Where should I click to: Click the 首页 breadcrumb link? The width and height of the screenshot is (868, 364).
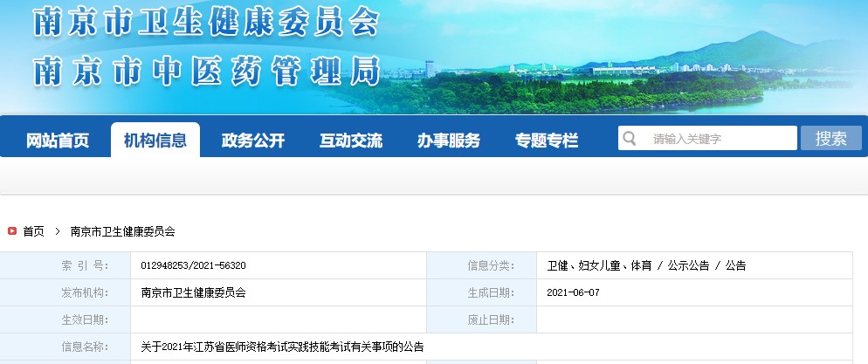point(33,231)
